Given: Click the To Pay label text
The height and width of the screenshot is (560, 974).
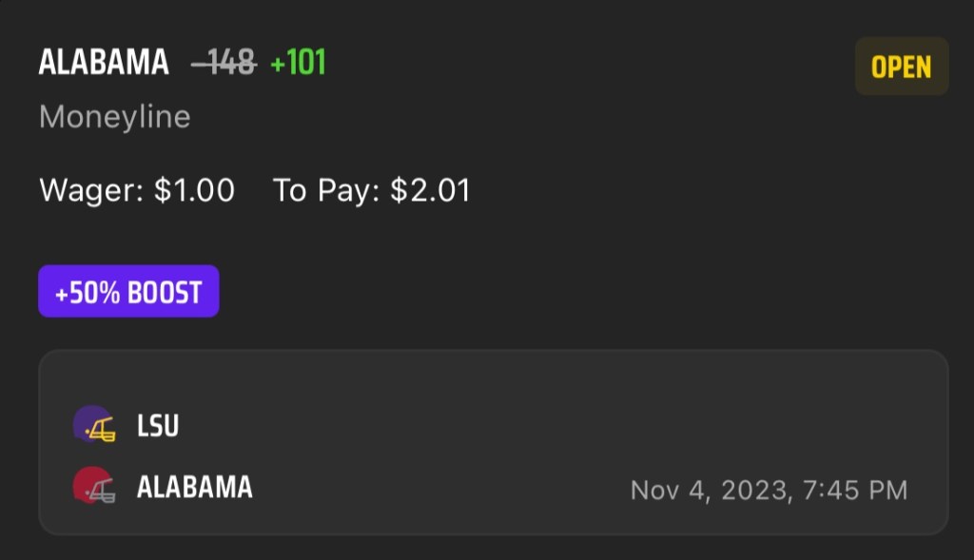Looking at the screenshot, I should (x=326, y=190).
